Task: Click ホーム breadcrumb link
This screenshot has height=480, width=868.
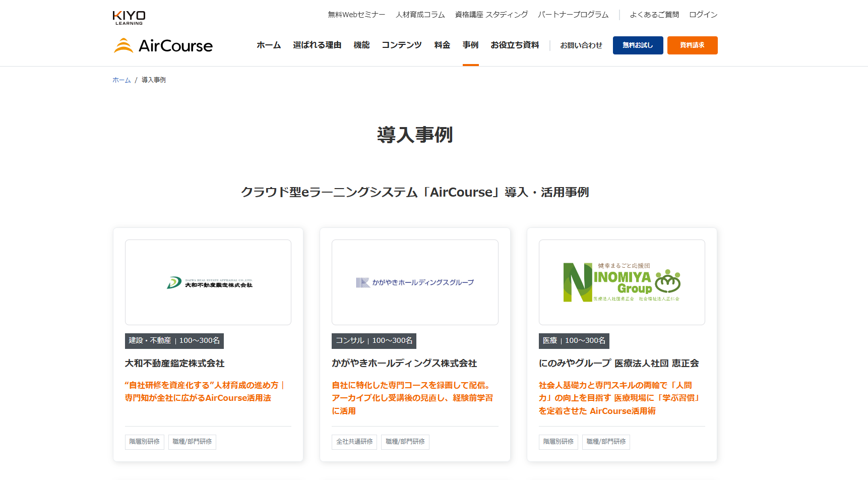Action: point(121,80)
